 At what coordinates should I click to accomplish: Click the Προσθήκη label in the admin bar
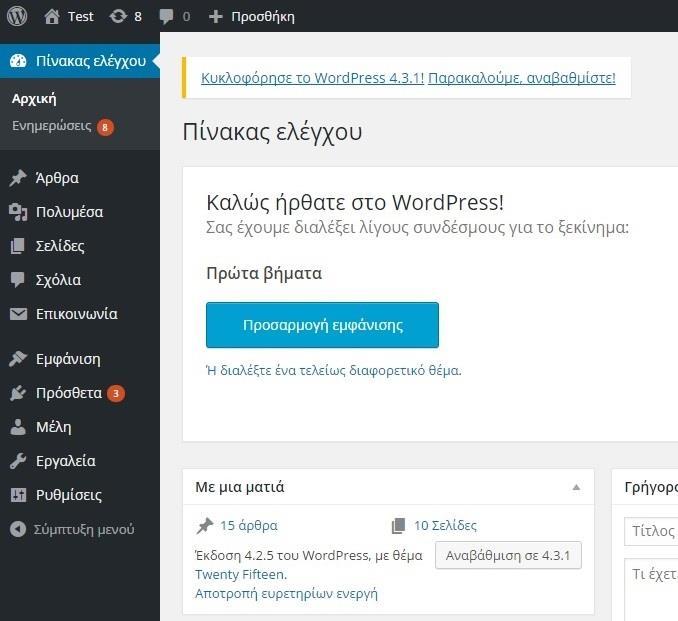coord(263,17)
